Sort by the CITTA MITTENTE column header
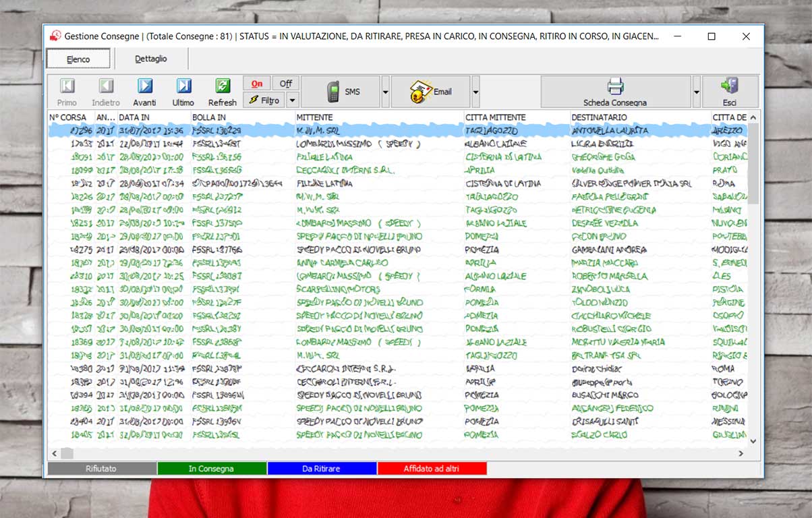This screenshot has height=518, width=812. coord(517,117)
